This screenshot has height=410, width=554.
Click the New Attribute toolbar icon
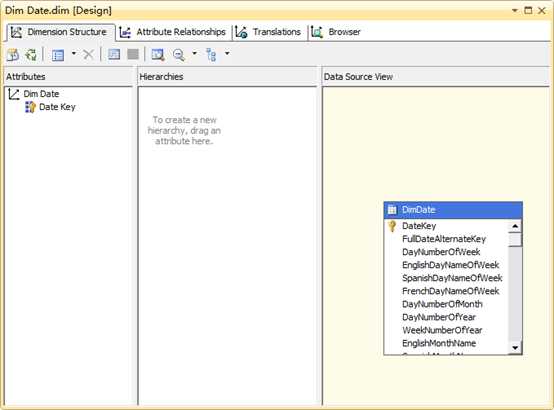(x=114, y=54)
